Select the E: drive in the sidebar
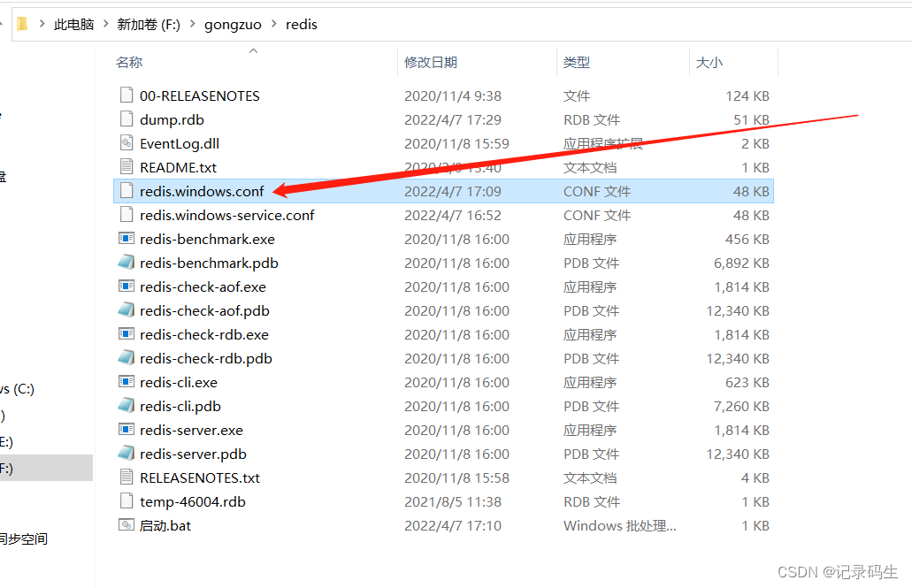This screenshot has width=912, height=588. [x=6, y=441]
